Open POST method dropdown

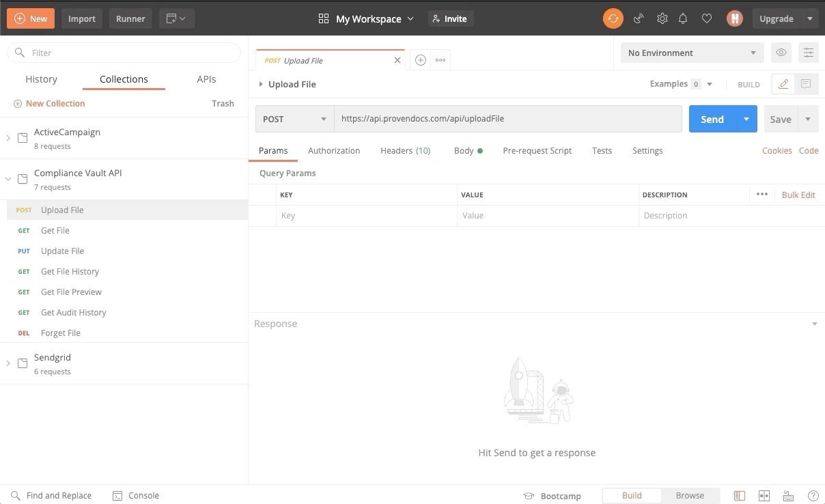294,119
